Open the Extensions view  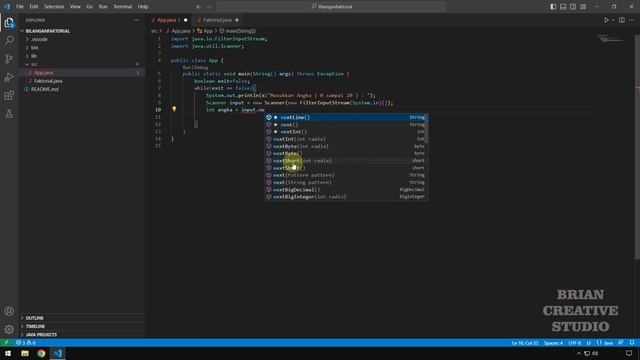coord(9,96)
